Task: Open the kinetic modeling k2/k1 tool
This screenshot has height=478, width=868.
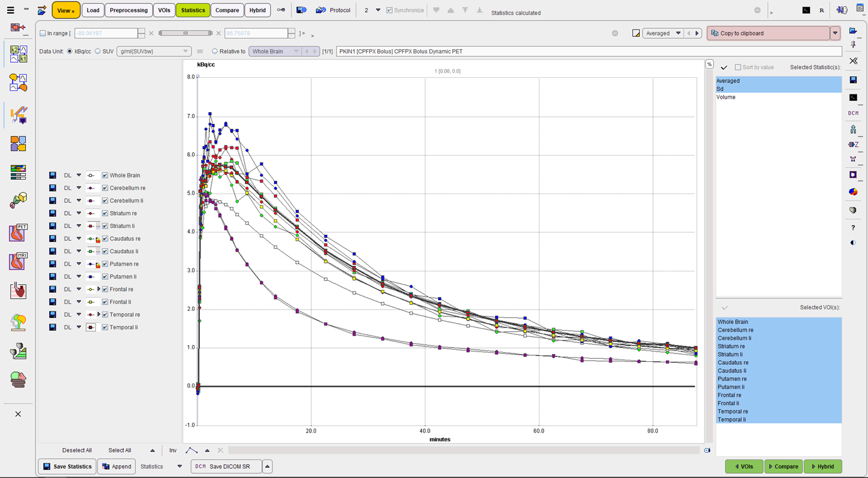Action: 19,55
